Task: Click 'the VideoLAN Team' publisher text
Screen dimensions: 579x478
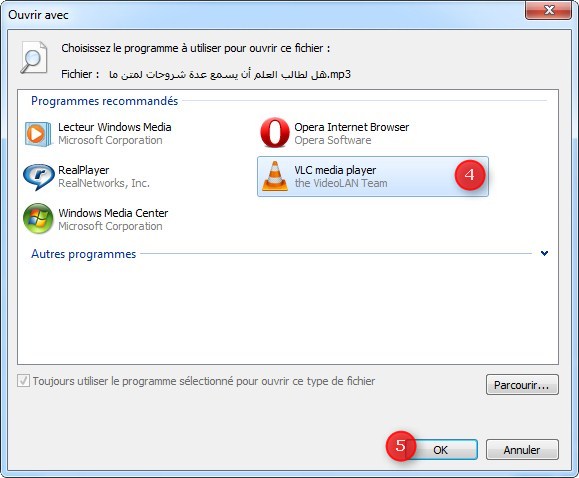Action: [x=341, y=183]
